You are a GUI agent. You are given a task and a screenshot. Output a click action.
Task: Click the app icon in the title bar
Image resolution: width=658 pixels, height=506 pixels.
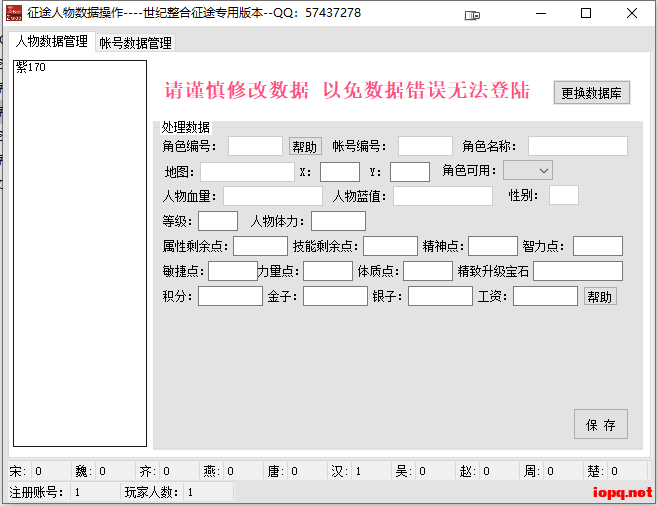click(14, 13)
